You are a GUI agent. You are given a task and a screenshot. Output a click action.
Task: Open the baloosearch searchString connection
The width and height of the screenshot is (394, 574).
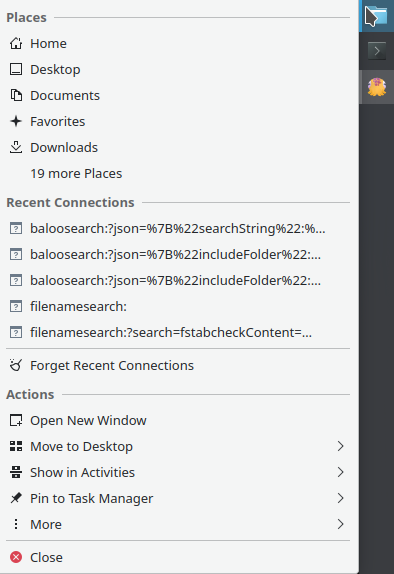(x=178, y=228)
